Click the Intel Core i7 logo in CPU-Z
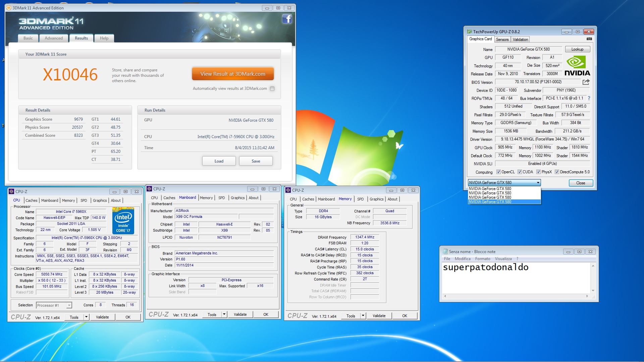Image resolution: width=644 pixels, height=362 pixels. (x=123, y=220)
